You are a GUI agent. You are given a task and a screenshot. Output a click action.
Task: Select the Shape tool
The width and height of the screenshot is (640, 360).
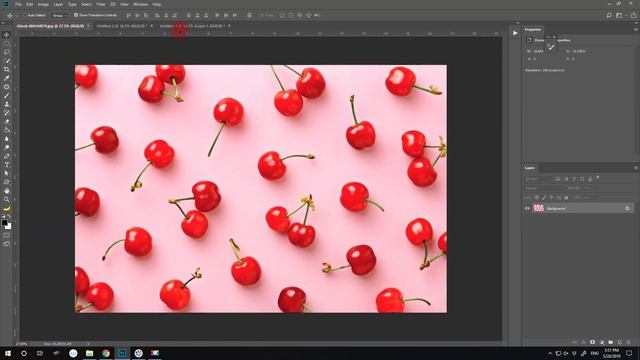click(x=7, y=182)
